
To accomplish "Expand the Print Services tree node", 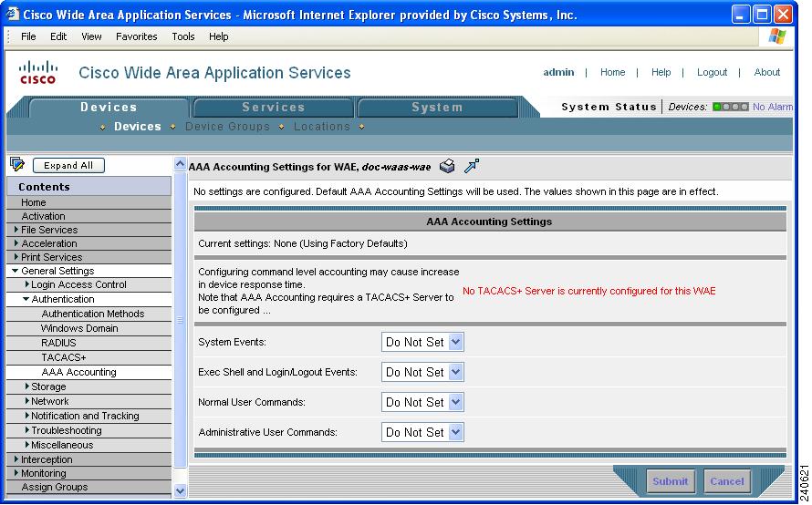I will point(16,257).
